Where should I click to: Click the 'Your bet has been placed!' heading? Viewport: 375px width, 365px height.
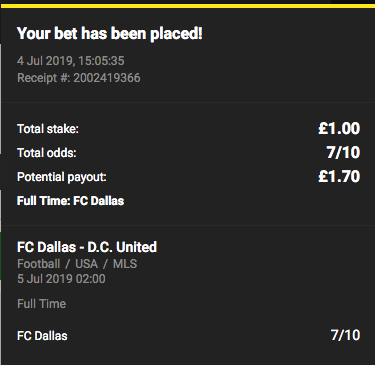coord(110,34)
